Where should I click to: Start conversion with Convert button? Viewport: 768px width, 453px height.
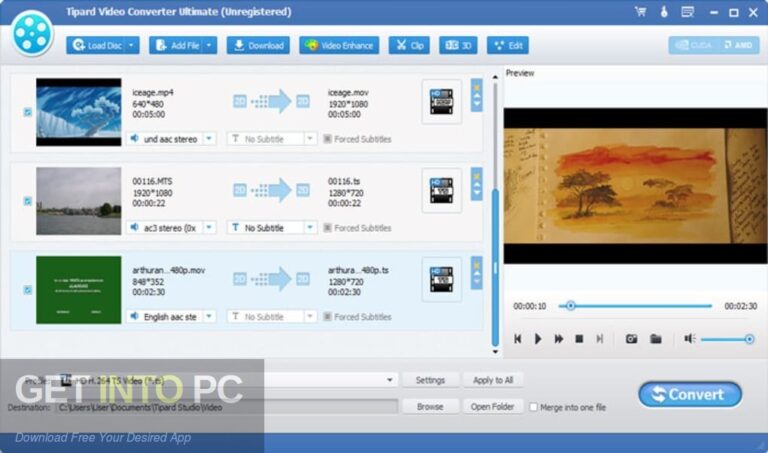coord(690,394)
